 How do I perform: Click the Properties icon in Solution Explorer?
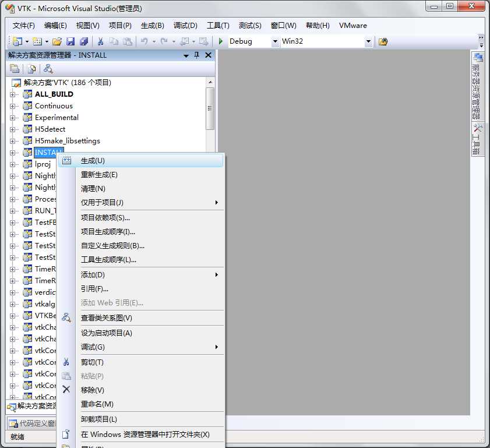15,68
